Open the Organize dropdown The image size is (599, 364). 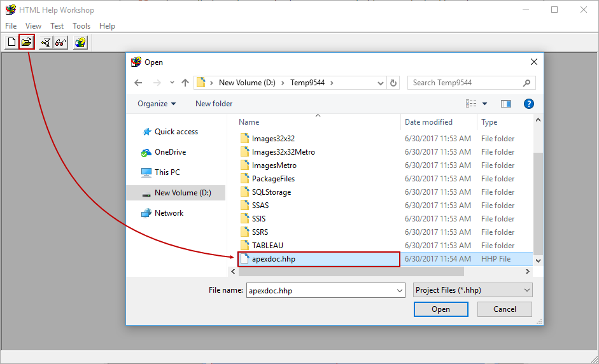pos(157,104)
